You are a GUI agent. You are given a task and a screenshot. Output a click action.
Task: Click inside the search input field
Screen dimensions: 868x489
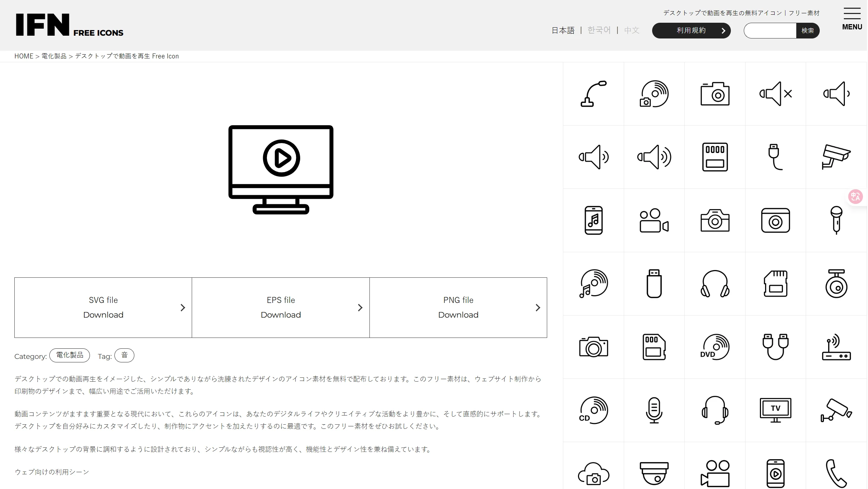[x=769, y=30]
